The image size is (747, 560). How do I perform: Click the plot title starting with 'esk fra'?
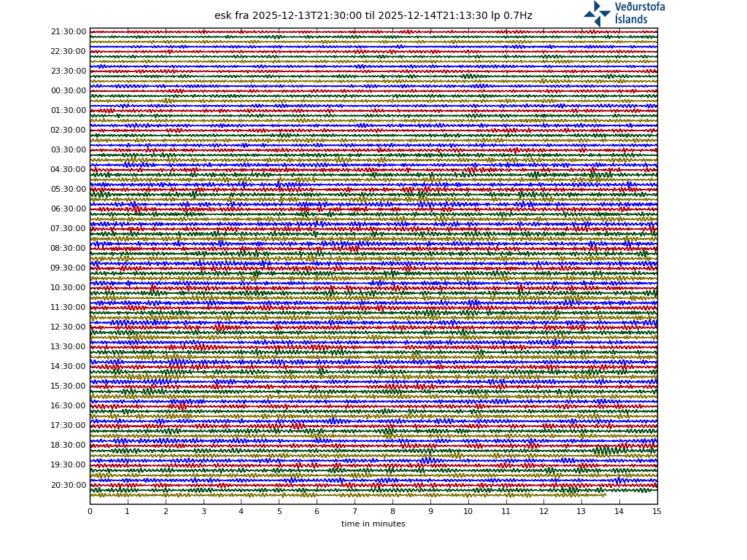tap(373, 16)
